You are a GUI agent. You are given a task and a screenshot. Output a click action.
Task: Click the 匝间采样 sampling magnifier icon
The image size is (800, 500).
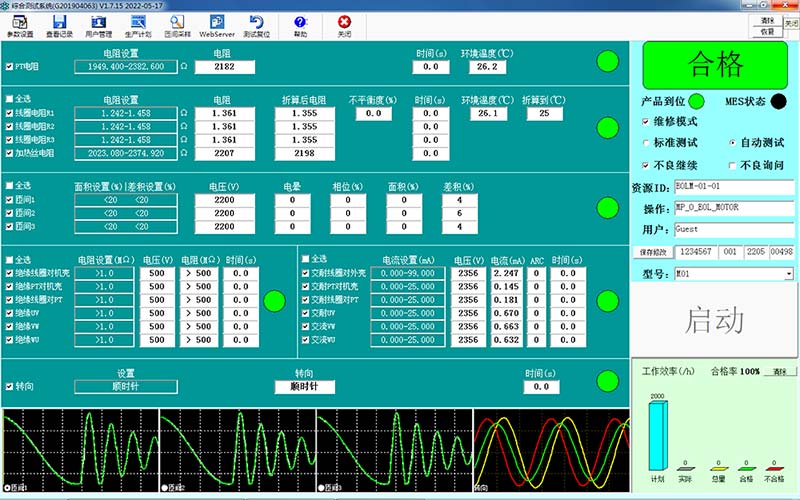pos(175,24)
